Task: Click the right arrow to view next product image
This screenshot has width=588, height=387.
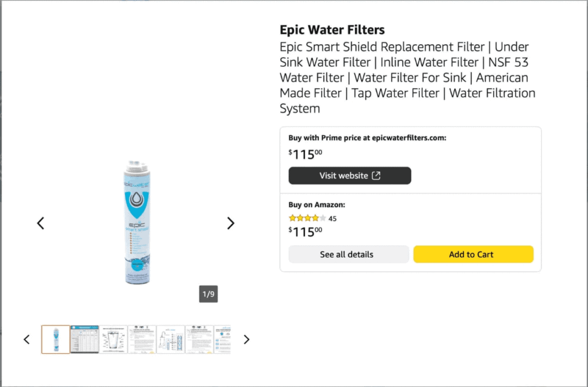Action: point(230,223)
